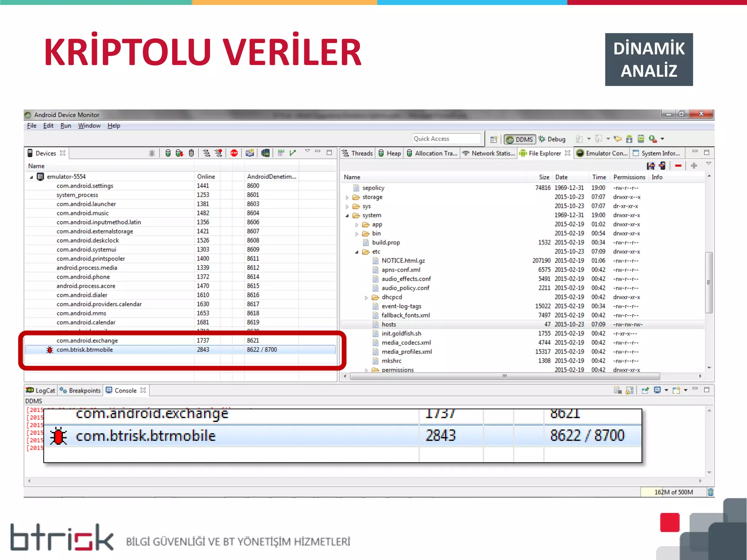
Task: Open the Display Selected Console dropdown arrow
Action: 666,390
